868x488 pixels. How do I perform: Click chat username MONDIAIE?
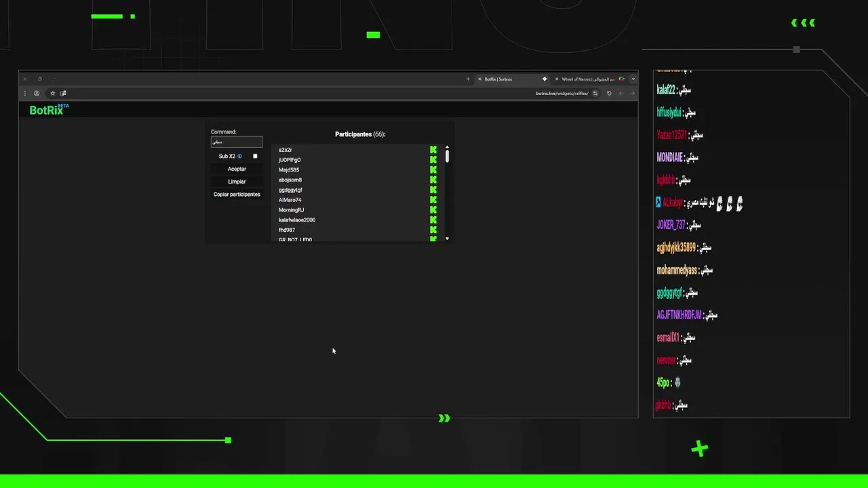tap(669, 157)
